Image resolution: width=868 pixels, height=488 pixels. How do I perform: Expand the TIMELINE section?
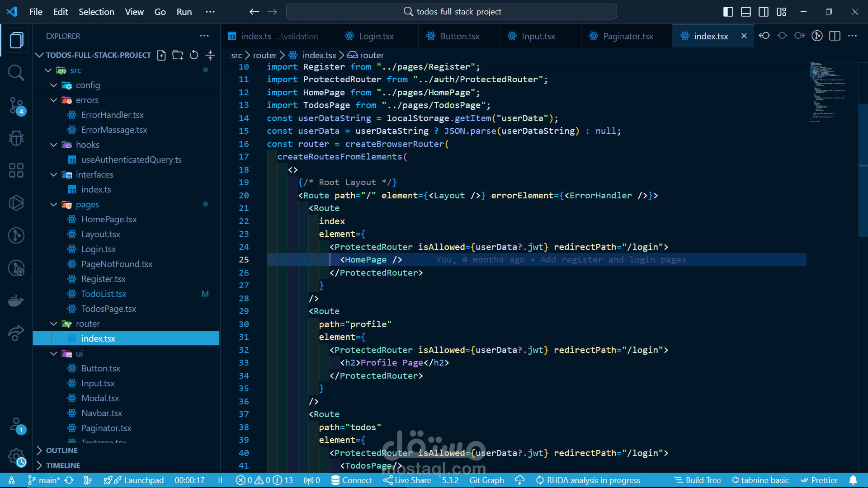pos(63,465)
